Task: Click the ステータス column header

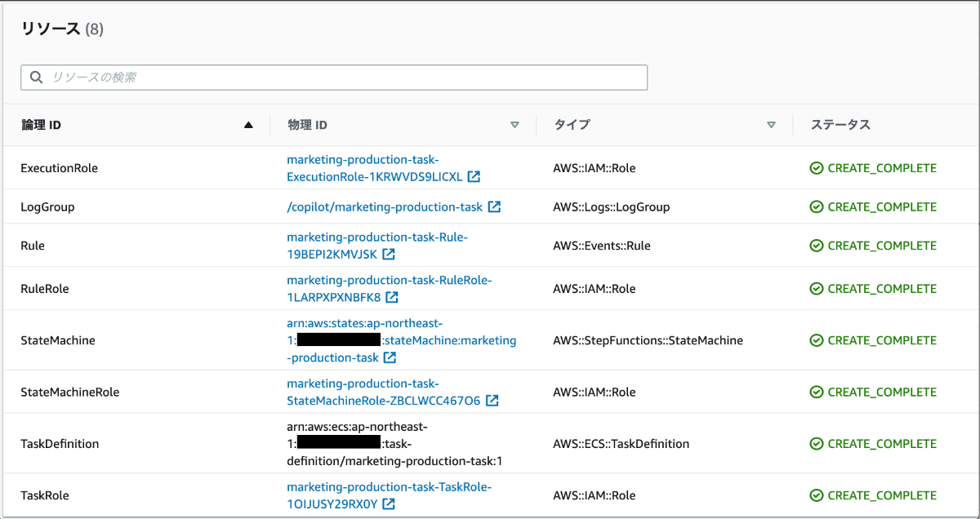Action: pyautogui.click(x=840, y=125)
